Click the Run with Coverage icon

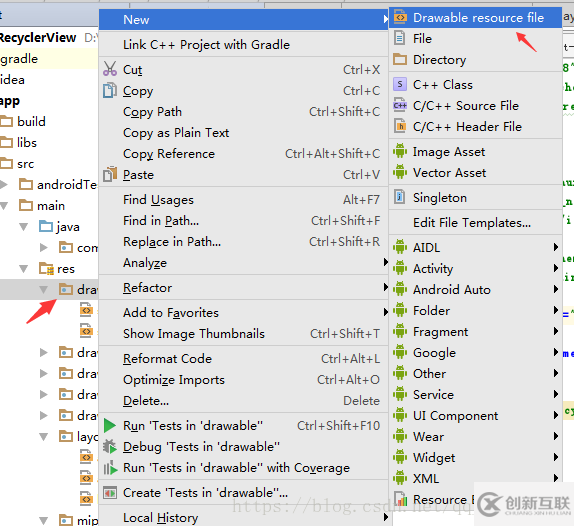110,468
